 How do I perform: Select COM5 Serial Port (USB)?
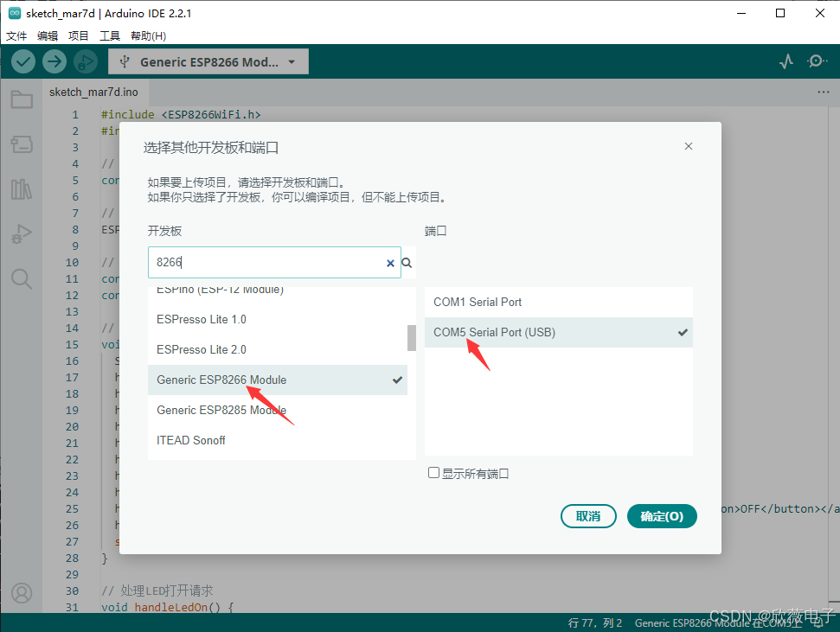click(559, 332)
